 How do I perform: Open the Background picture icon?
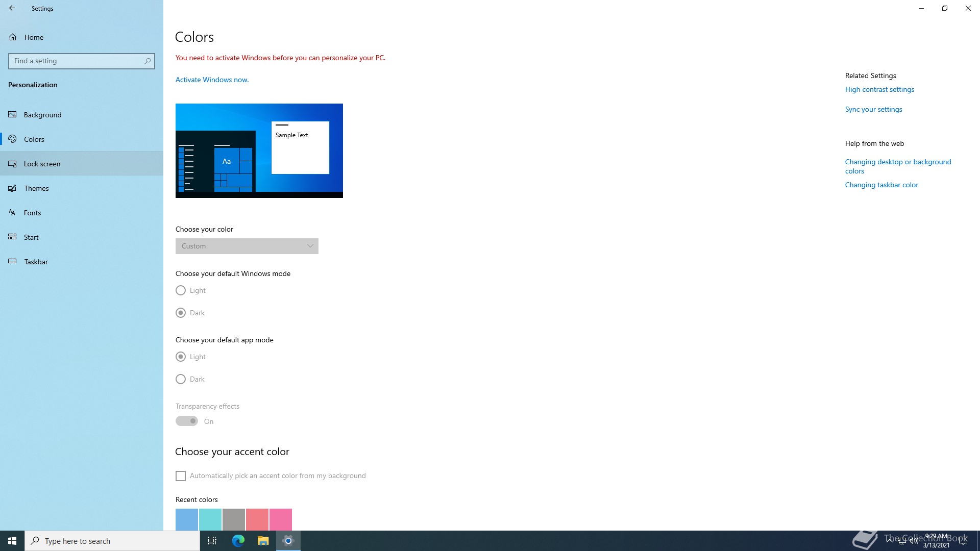pos(12,115)
